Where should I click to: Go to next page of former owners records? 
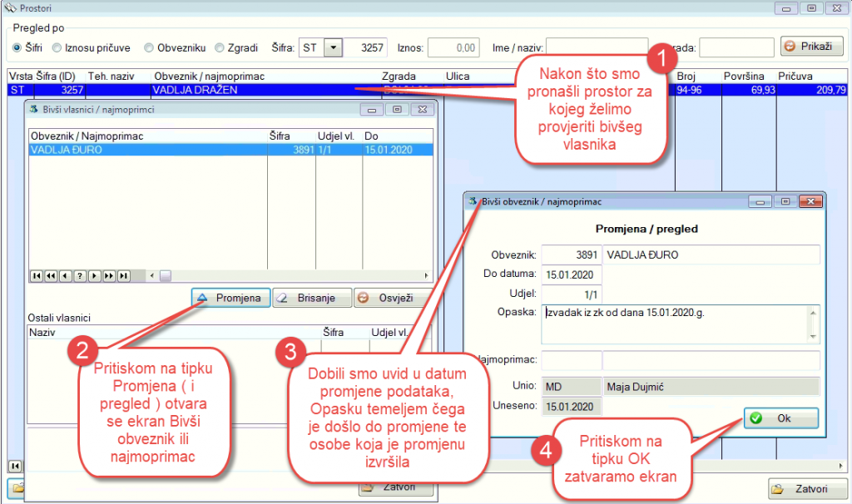(x=109, y=276)
